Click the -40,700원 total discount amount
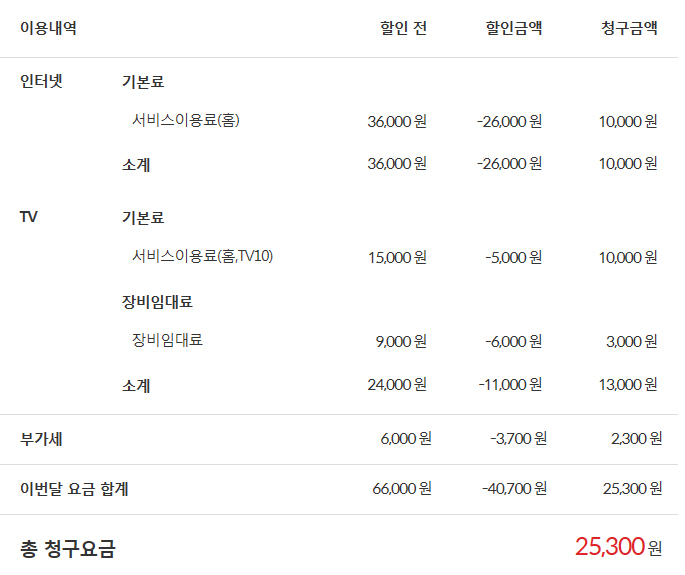 (514, 489)
